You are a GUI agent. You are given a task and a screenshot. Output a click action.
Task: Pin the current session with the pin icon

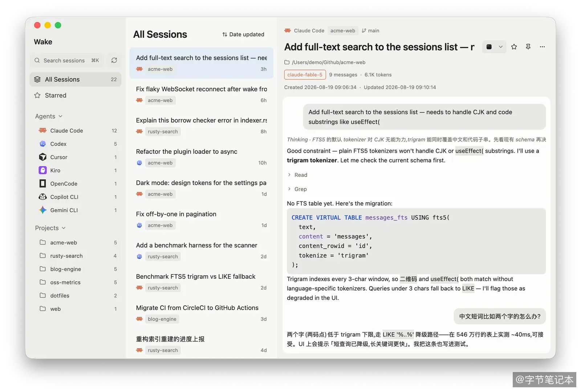(528, 47)
